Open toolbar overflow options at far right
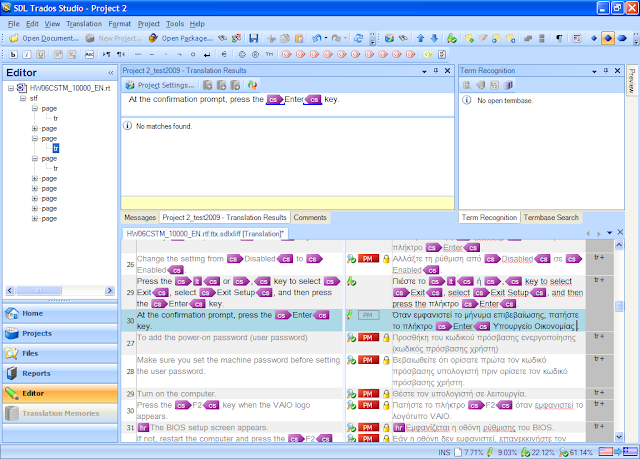This screenshot has width=640, height=459. [x=636, y=40]
